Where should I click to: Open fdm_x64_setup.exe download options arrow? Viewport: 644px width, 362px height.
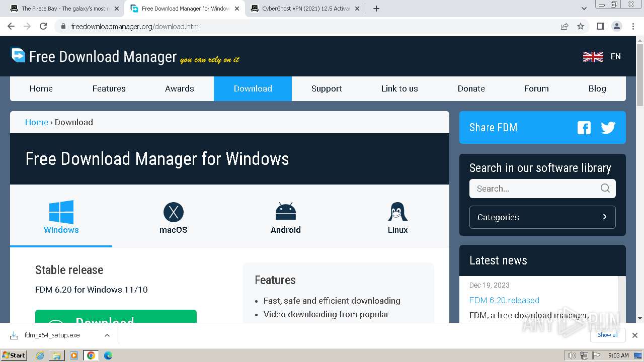click(107, 335)
